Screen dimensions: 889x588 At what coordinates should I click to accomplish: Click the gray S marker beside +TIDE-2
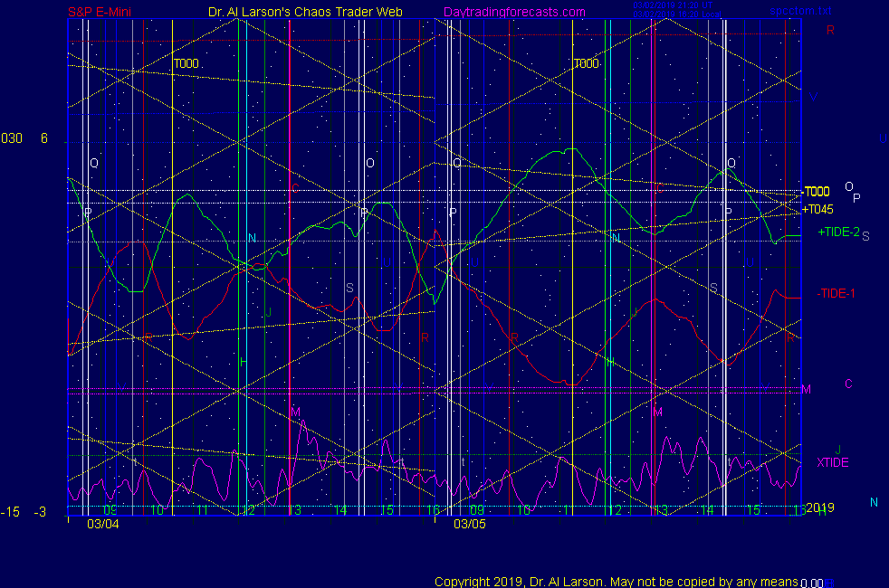tap(865, 236)
